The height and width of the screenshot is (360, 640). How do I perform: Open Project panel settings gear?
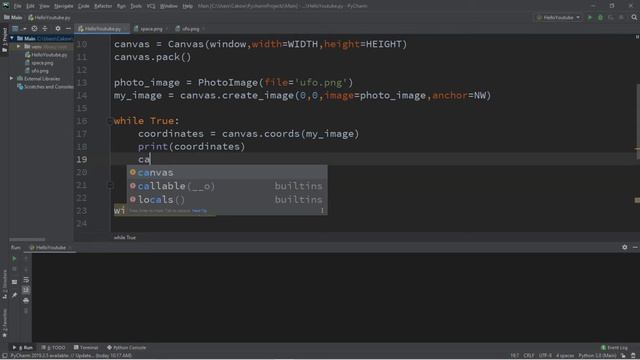[x=58, y=29]
